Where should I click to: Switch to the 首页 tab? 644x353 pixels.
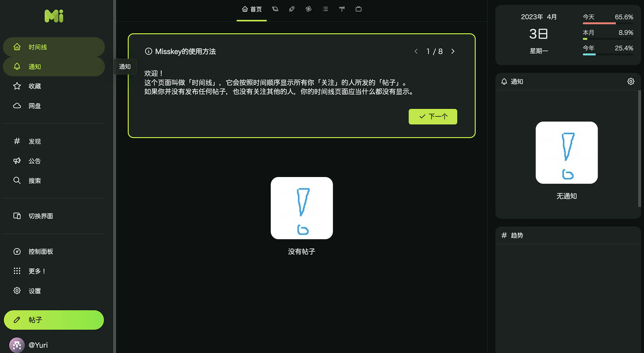(x=252, y=9)
